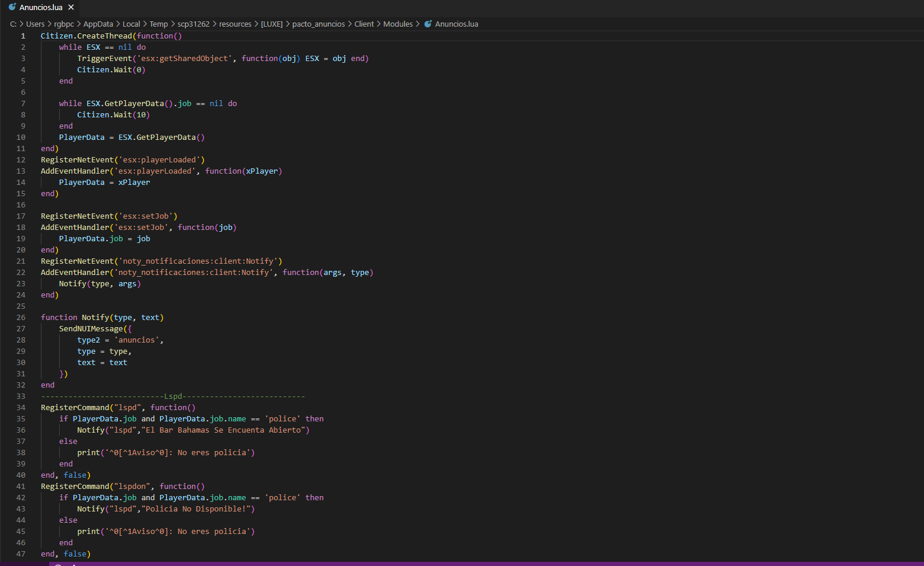Click 'Citizen.Wait(10)' on line 8
The width and height of the screenshot is (924, 566).
pos(114,114)
